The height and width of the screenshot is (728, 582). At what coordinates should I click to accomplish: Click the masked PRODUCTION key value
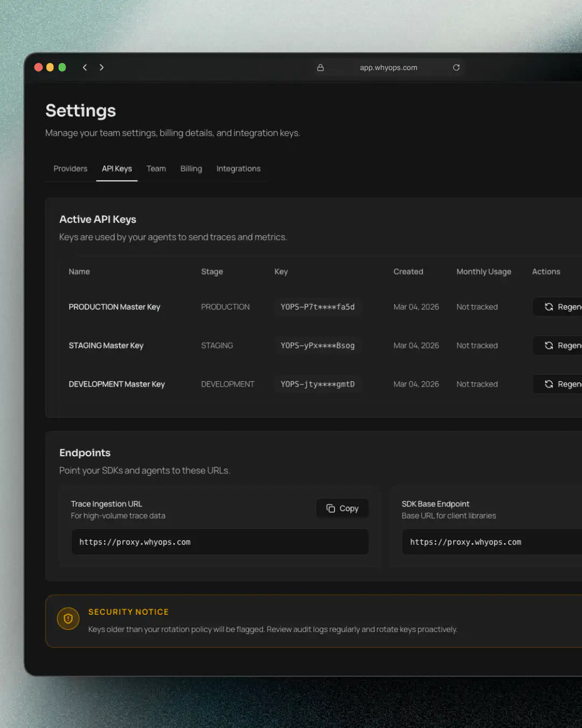coord(317,307)
